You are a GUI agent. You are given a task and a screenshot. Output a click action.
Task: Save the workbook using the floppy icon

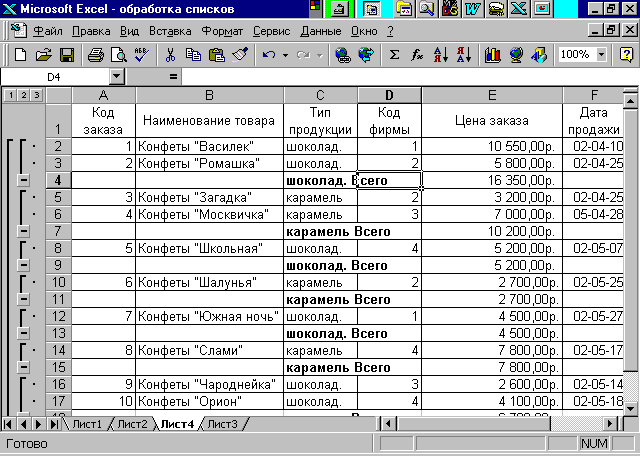click(x=67, y=54)
